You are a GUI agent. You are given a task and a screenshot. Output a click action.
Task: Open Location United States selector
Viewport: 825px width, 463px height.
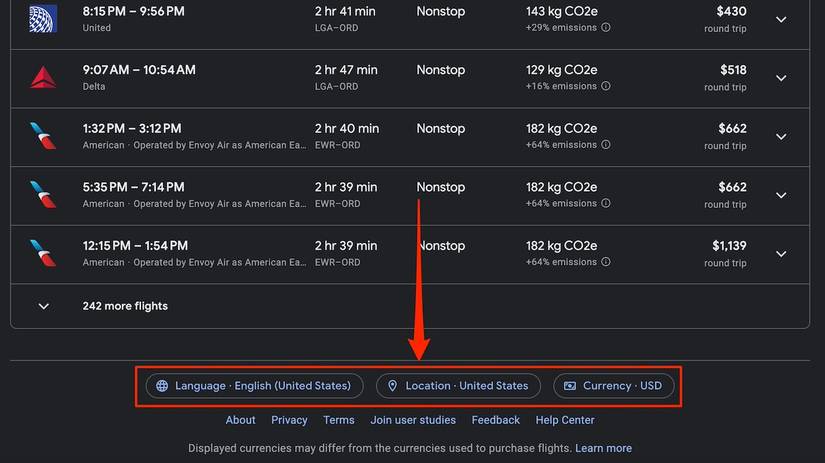coord(458,386)
